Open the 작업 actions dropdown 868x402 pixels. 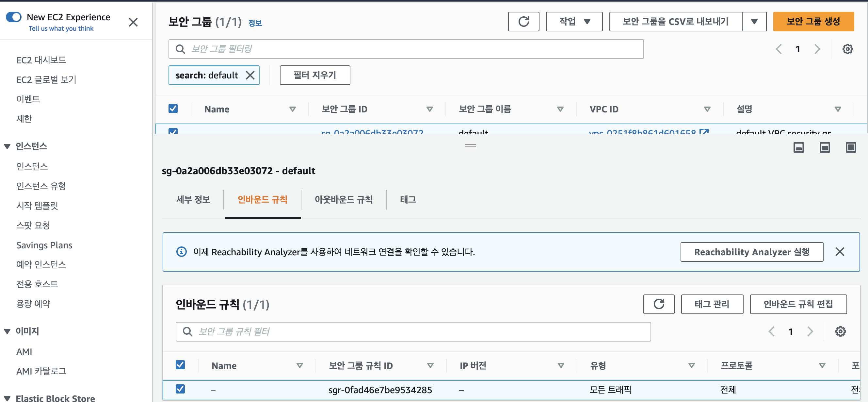(x=574, y=22)
